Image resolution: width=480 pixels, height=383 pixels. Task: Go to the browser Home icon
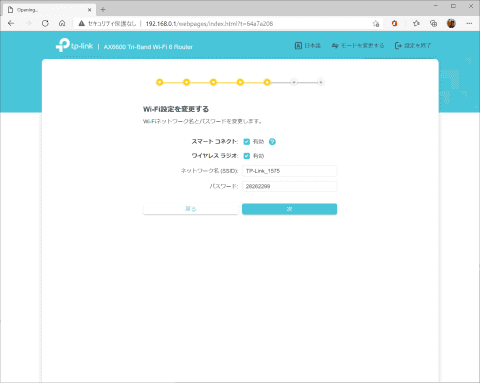coord(62,23)
